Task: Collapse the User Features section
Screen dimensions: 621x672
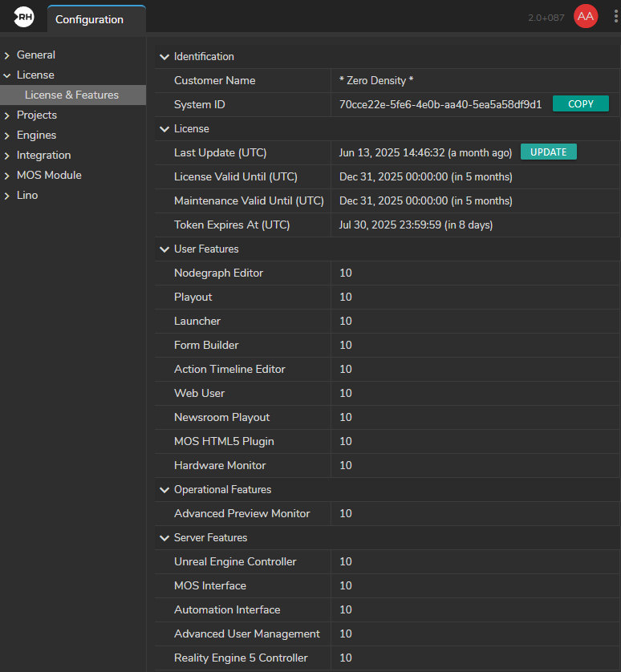Action: tap(164, 249)
